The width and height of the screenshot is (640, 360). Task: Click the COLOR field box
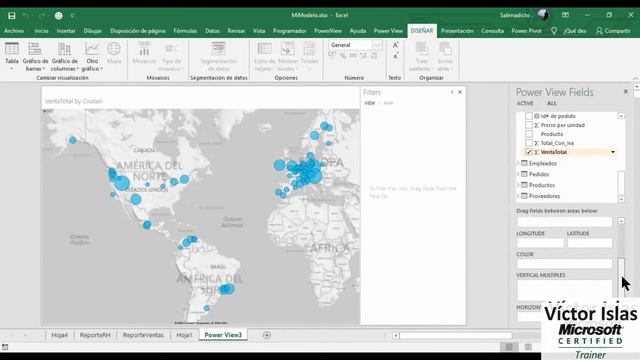(564, 264)
